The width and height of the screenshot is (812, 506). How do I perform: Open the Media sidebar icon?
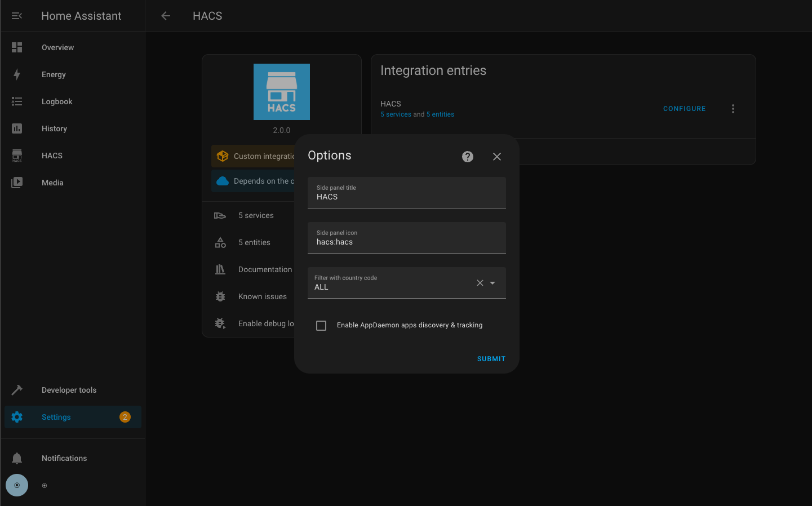(17, 183)
